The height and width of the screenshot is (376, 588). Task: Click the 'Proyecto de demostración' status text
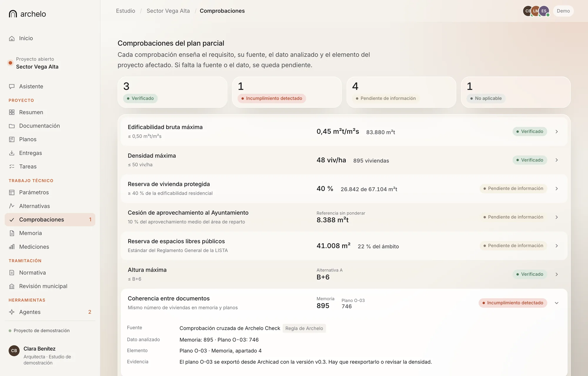coord(41,330)
